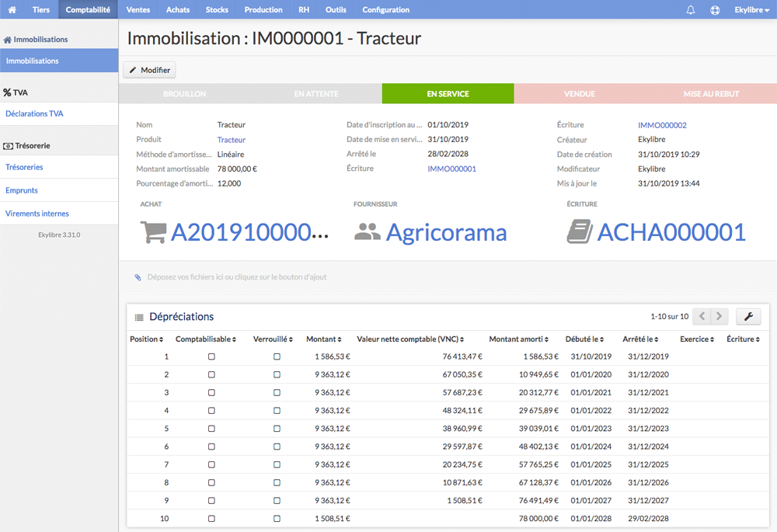
Task: Sort by Valeur nette comptable column
Action: coord(410,339)
